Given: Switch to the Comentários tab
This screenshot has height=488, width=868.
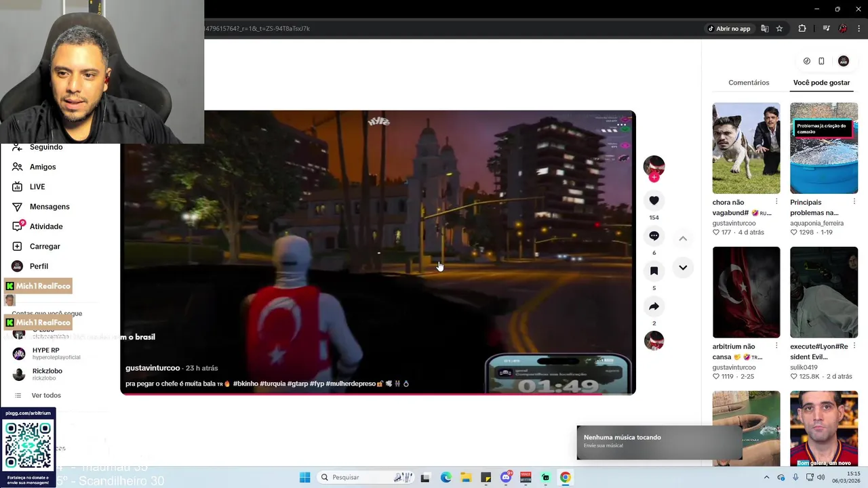Looking at the screenshot, I should click(x=749, y=83).
